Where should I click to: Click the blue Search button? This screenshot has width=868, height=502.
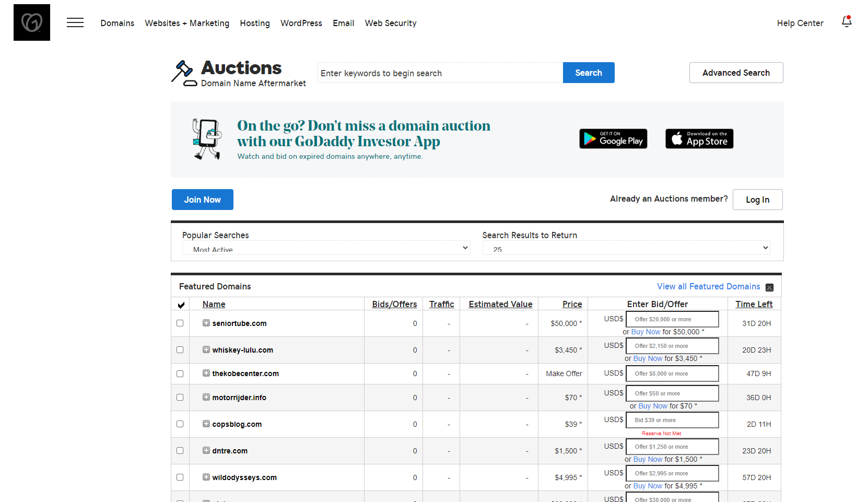click(589, 73)
